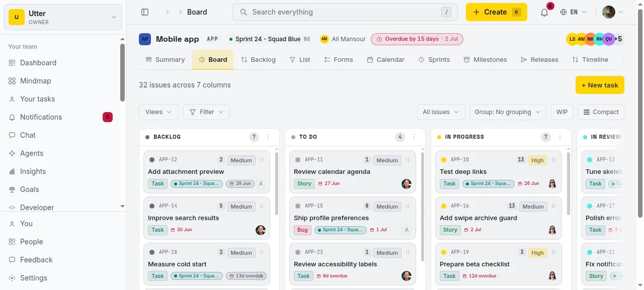Click the +5 members avatar overflow

pyautogui.click(x=618, y=39)
